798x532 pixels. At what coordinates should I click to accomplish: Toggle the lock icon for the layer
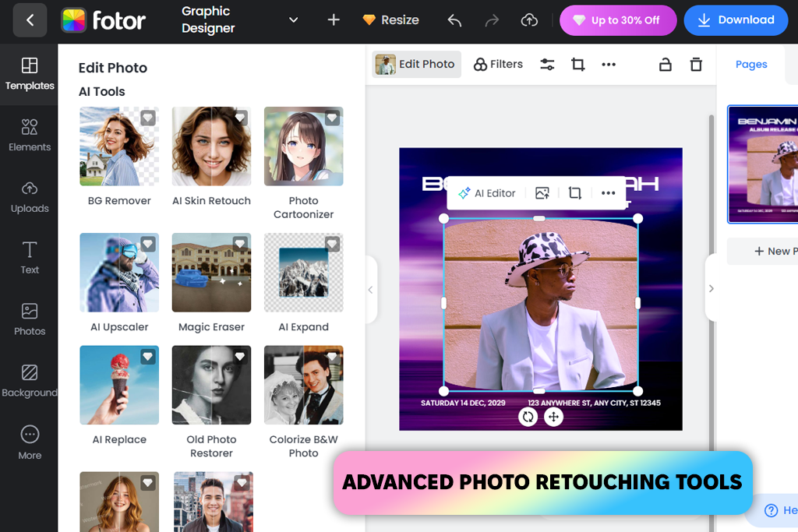pos(666,65)
